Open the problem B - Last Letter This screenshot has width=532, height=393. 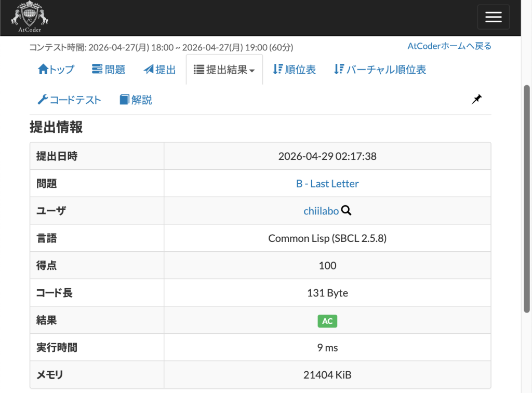click(327, 184)
